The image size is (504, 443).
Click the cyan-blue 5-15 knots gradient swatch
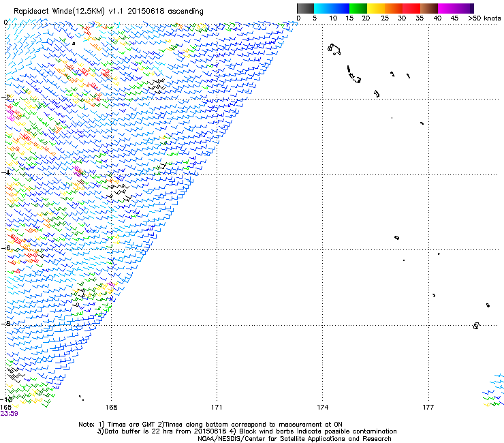point(332,8)
